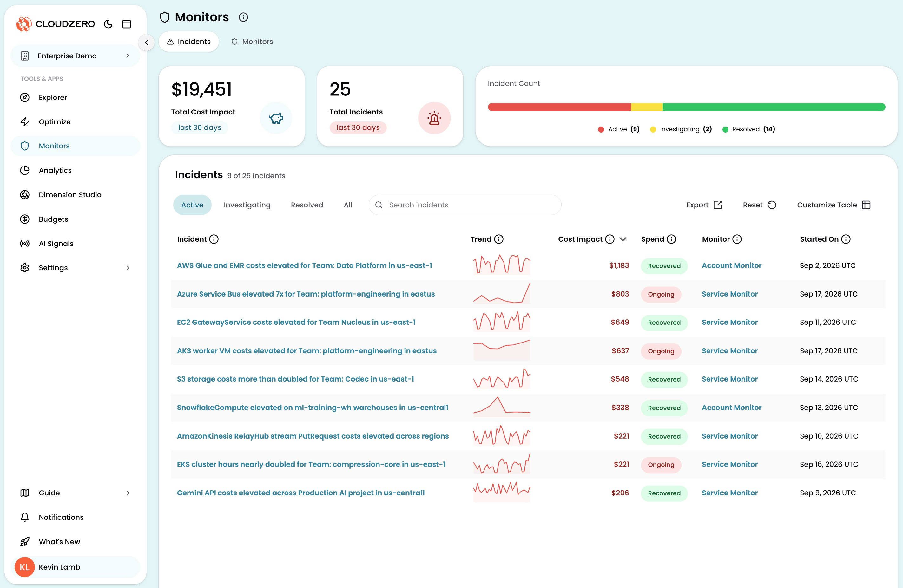Click info icon beside Cost Impact column

(x=610, y=239)
